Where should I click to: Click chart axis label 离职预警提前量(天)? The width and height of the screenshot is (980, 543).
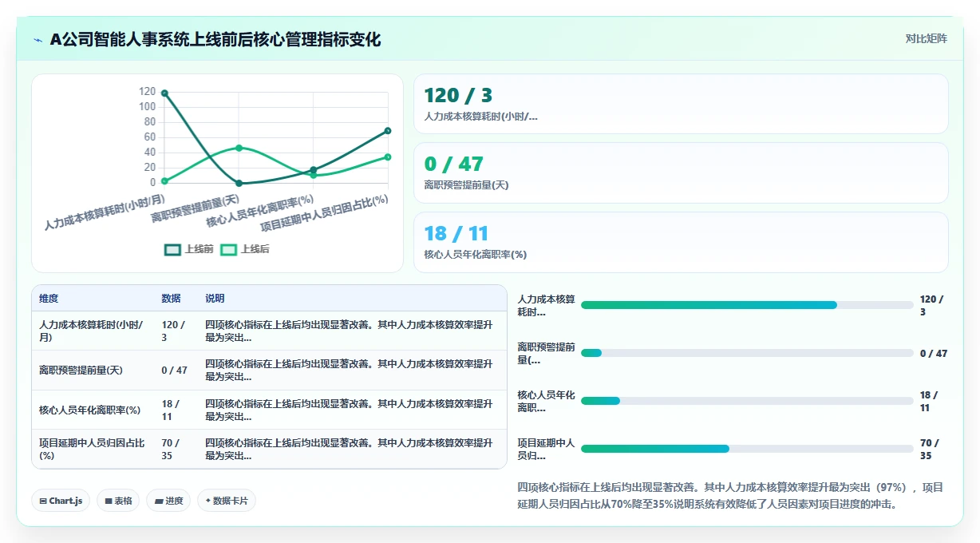(196, 210)
